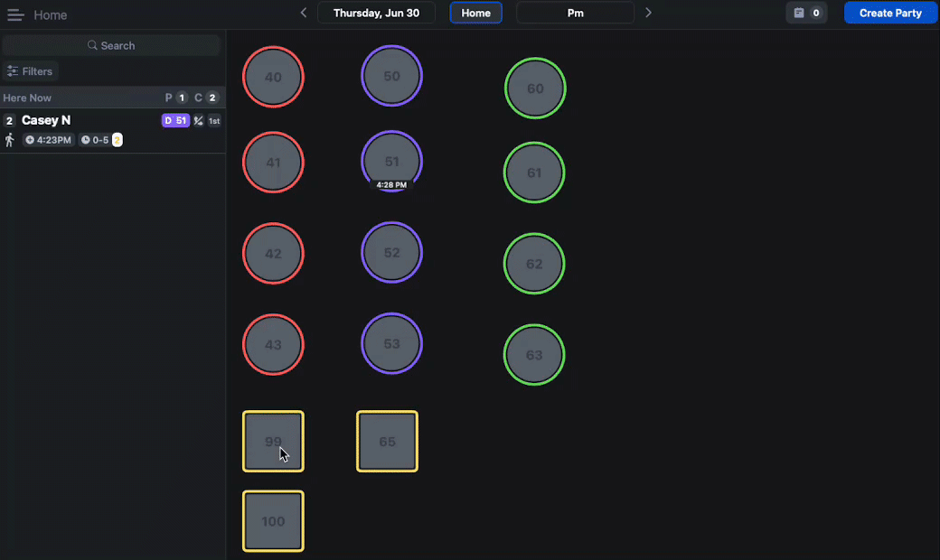Select yellow square table 99
The height and width of the screenshot is (560, 940).
(273, 442)
